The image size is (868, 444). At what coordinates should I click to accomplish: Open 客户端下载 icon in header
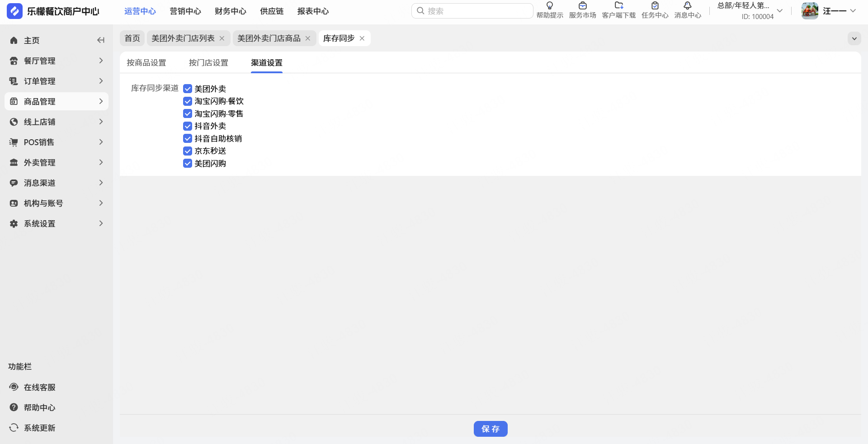(x=619, y=5)
